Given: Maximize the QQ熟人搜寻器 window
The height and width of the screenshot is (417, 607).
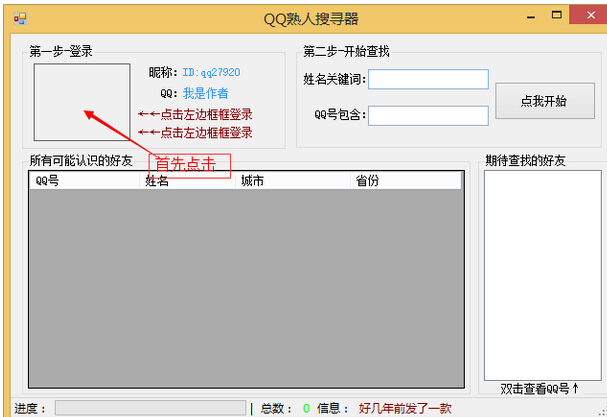Looking at the screenshot, I should coord(557,15).
